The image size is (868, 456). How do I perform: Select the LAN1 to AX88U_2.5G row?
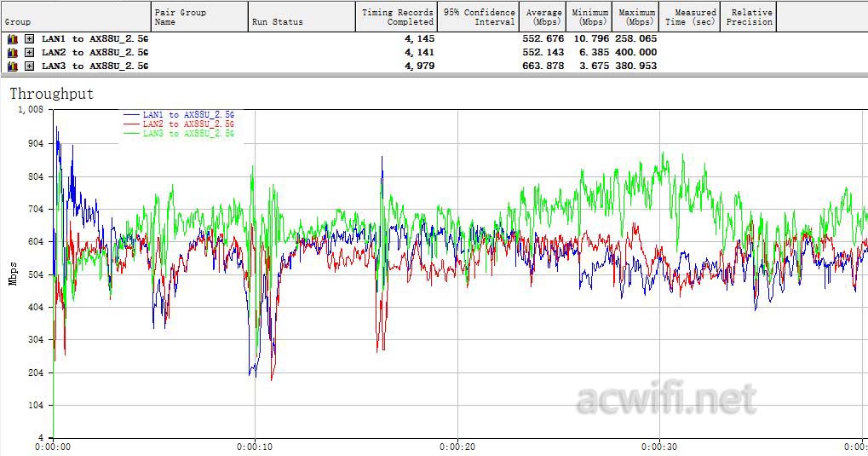point(95,39)
